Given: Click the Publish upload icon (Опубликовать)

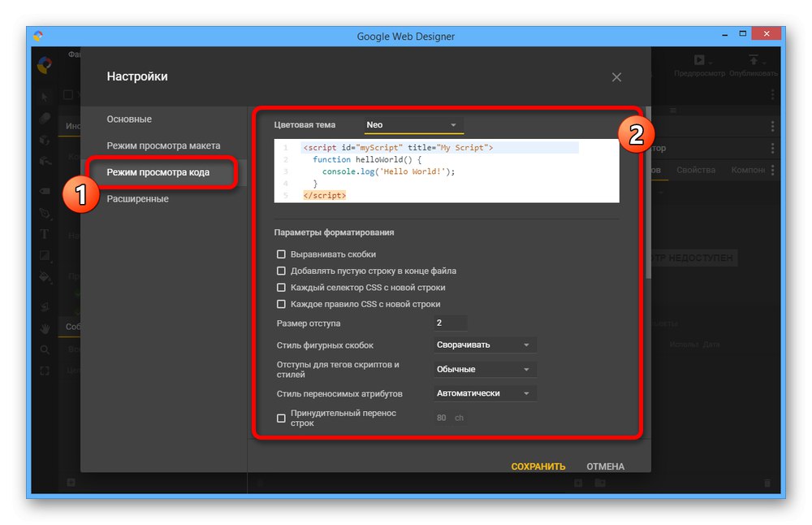Looking at the screenshot, I should pyautogui.click(x=754, y=59).
